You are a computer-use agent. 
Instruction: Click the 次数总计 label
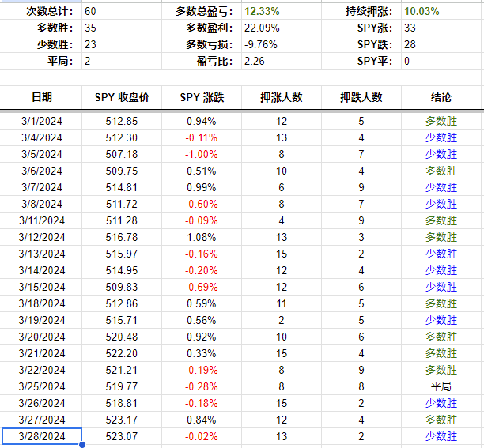tap(50, 11)
